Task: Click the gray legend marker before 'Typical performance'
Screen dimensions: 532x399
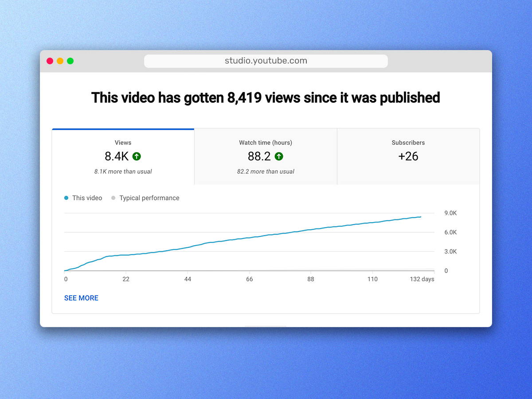Action: [113, 198]
